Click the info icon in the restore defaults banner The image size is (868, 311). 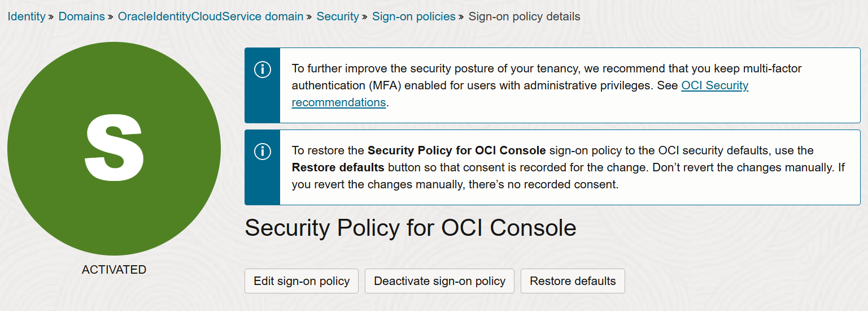263,152
